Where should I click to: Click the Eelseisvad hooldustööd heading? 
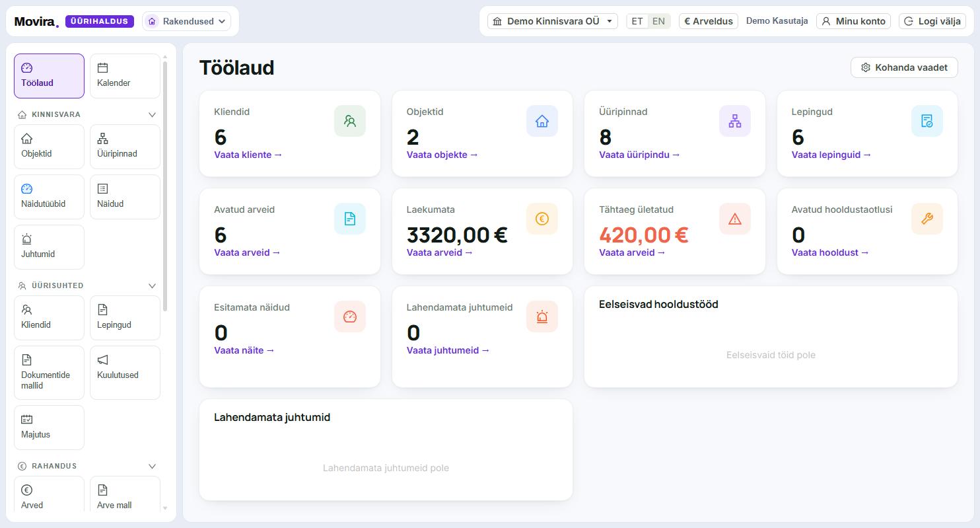658,304
